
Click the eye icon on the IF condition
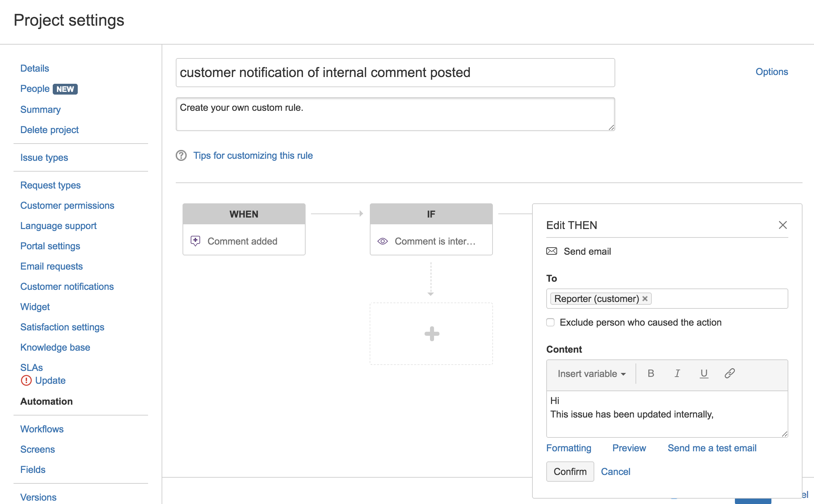click(382, 241)
